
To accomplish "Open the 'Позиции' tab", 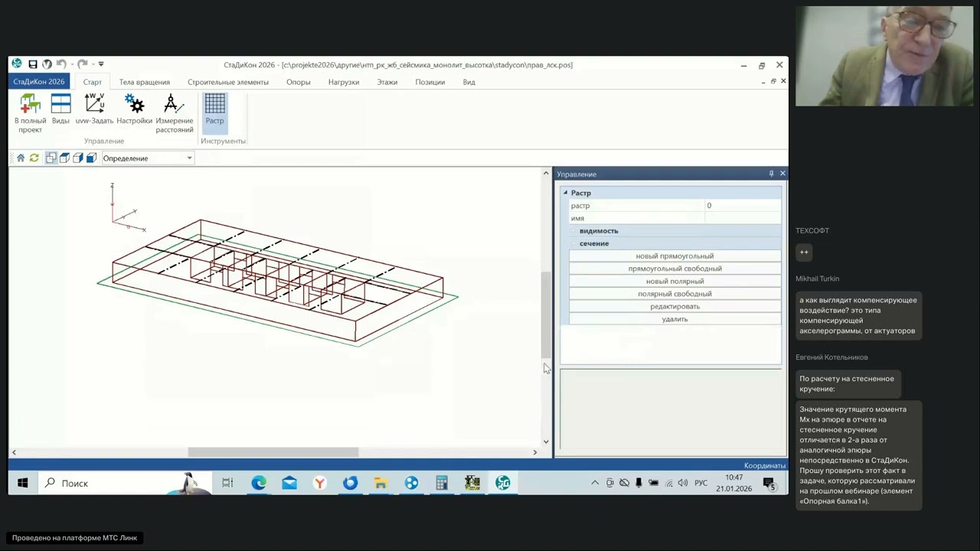I will [430, 82].
